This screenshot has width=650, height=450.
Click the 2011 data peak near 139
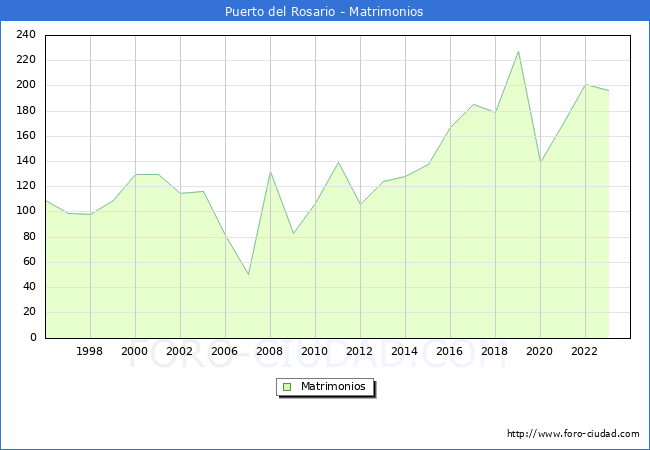click(x=338, y=162)
